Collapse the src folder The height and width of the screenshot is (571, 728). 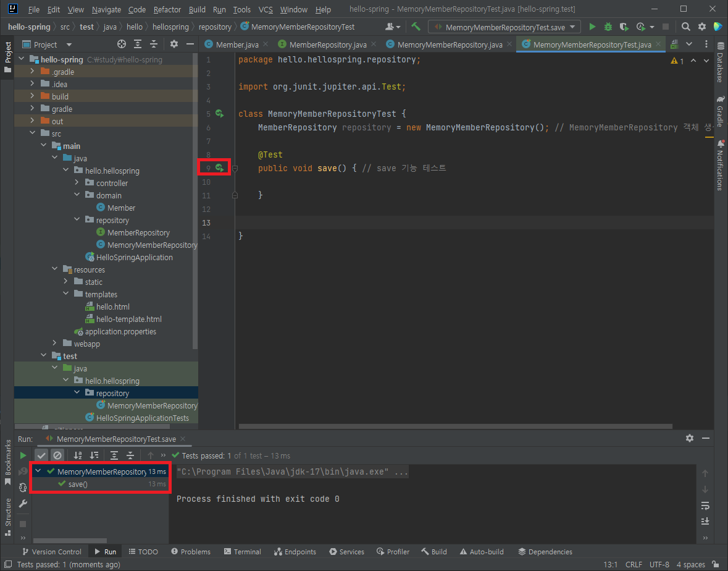point(32,133)
